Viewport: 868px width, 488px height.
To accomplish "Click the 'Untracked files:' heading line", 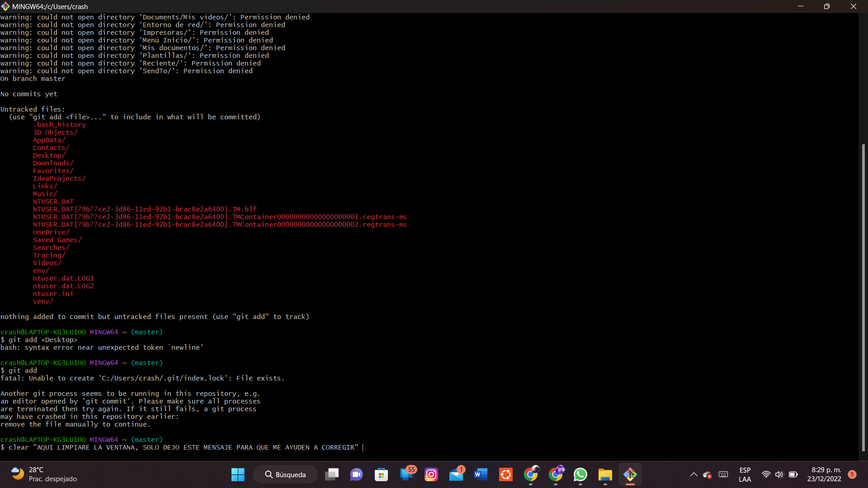I will pos(33,109).
